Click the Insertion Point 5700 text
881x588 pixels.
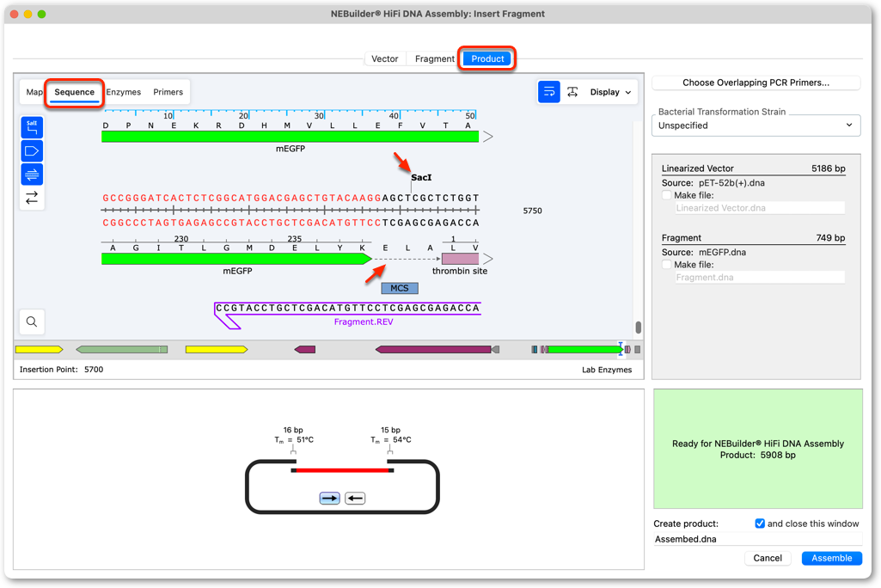click(61, 370)
